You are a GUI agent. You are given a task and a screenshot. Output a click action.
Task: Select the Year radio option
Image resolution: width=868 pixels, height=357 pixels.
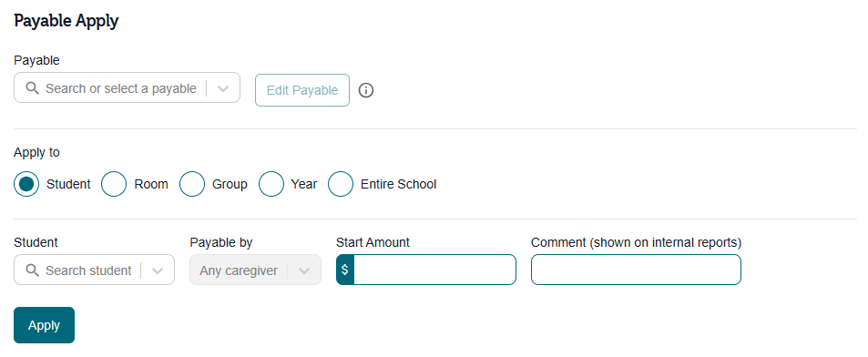pos(271,184)
